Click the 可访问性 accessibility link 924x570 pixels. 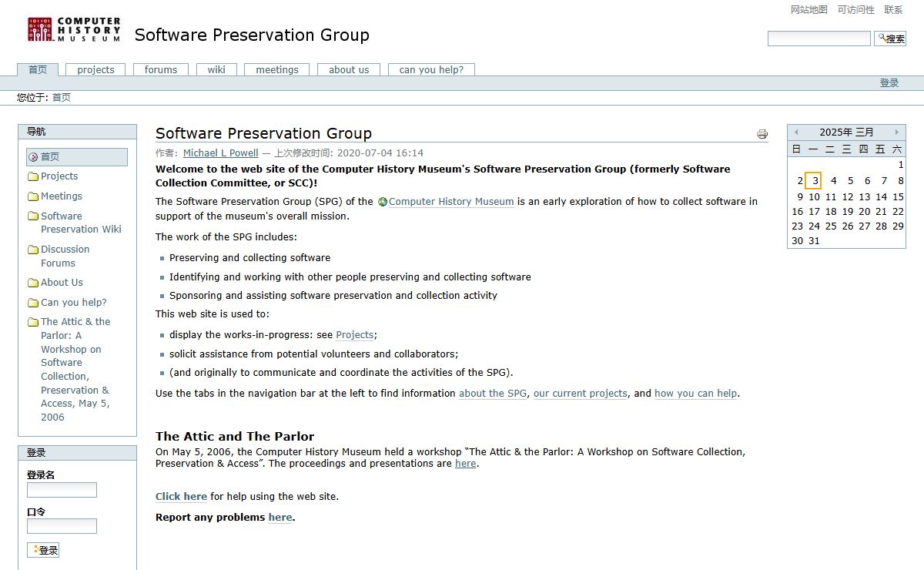pyautogui.click(x=856, y=10)
